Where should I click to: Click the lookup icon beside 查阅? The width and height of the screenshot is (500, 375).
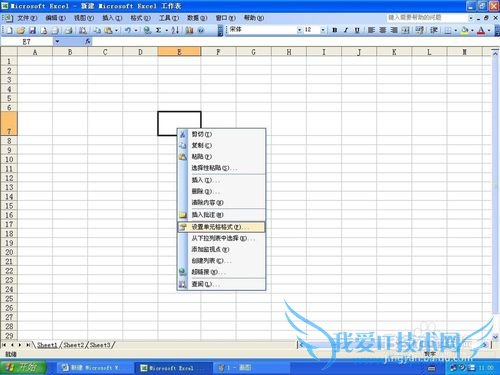pos(182,284)
